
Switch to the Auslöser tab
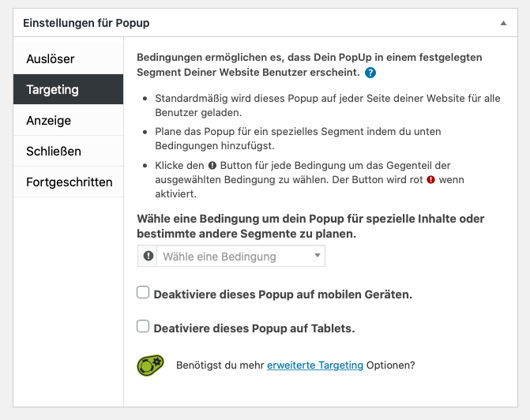point(68,58)
